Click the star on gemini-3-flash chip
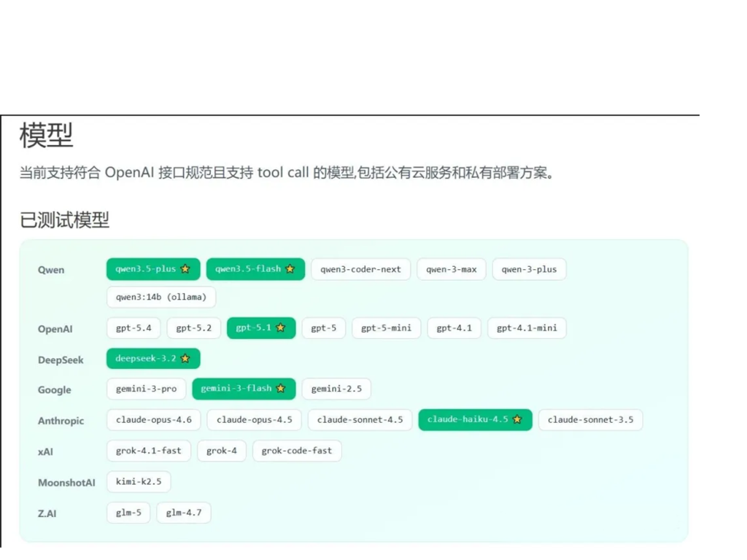This screenshot has height=560, width=747. point(281,389)
